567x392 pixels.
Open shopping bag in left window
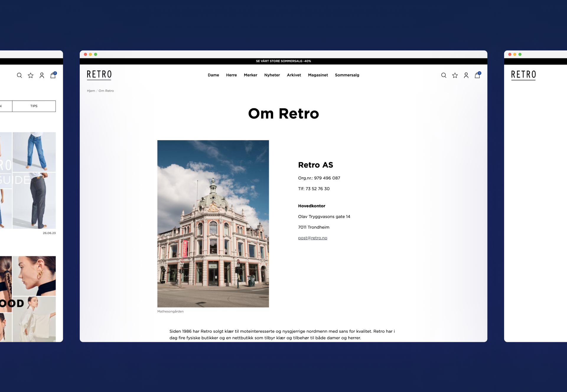point(53,75)
